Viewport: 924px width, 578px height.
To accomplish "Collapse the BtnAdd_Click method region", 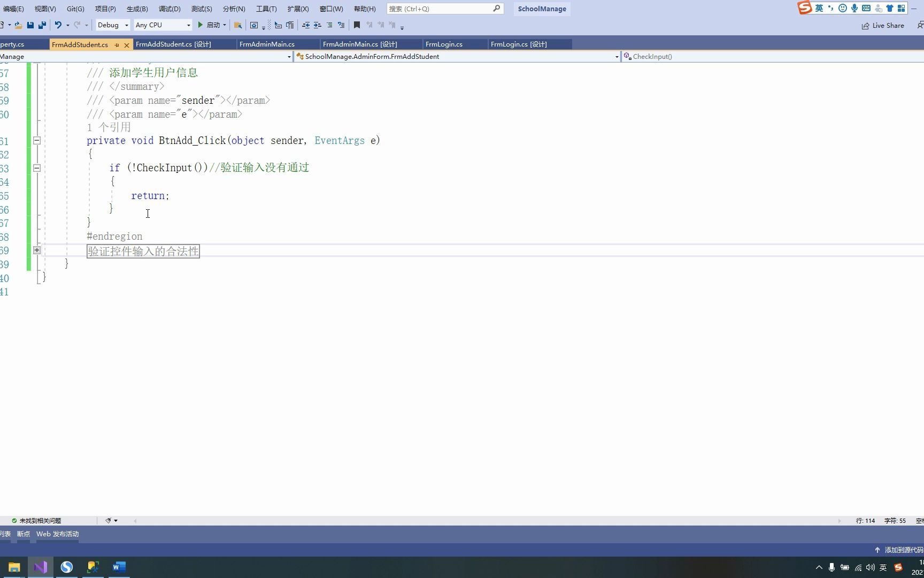I will (36, 140).
